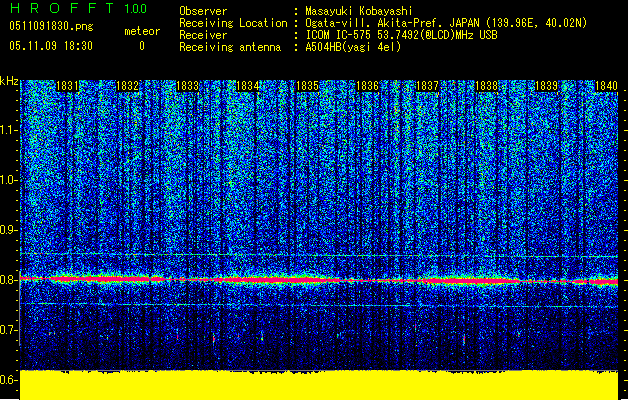Screen dimensions: 629x400
Task: Click the 0.8 frequency axis label
Action: 9,280
